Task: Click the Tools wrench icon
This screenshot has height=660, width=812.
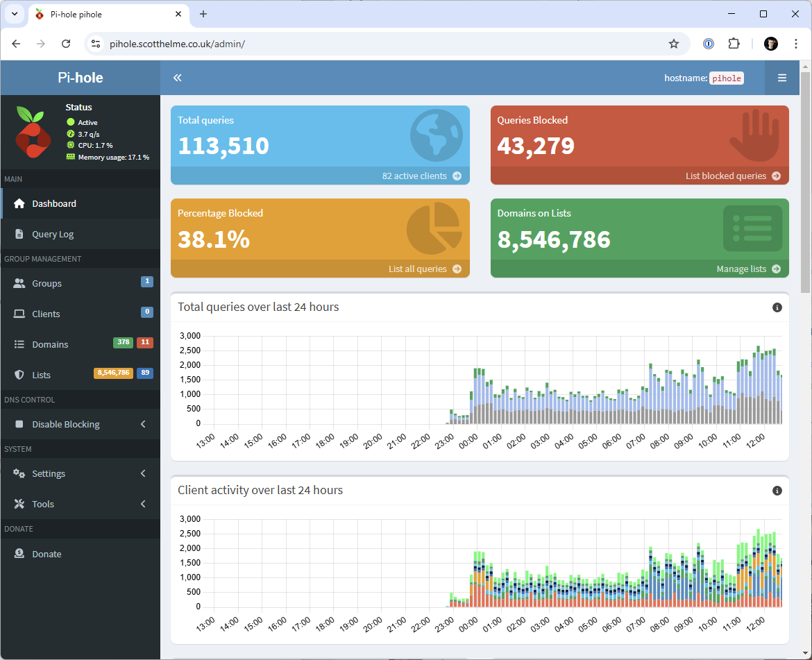Action: [20, 504]
